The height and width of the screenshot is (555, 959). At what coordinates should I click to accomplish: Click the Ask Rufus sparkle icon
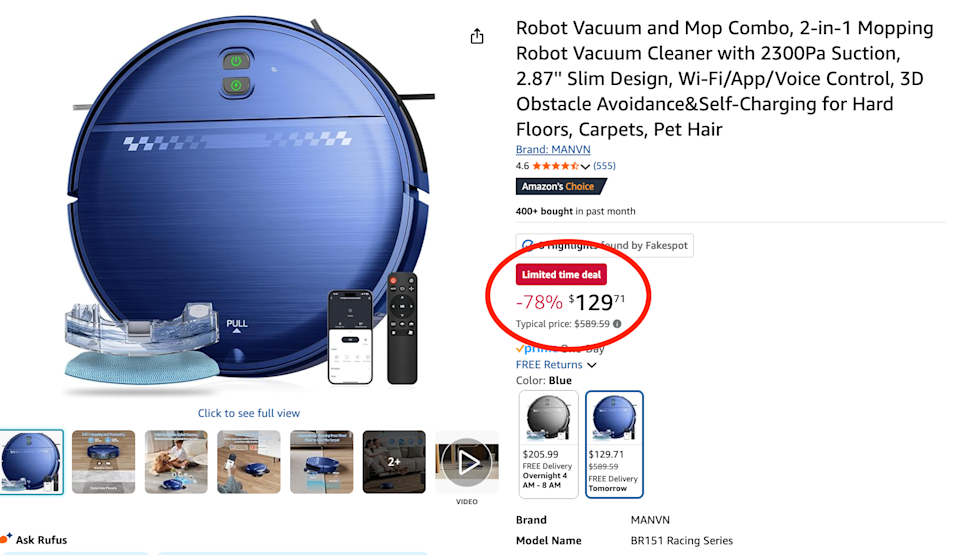point(7,539)
